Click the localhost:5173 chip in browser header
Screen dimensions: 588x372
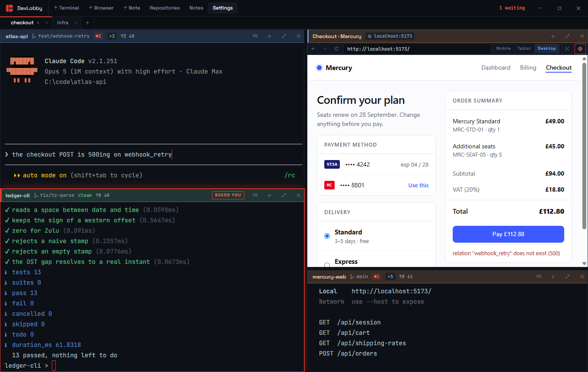(x=390, y=36)
